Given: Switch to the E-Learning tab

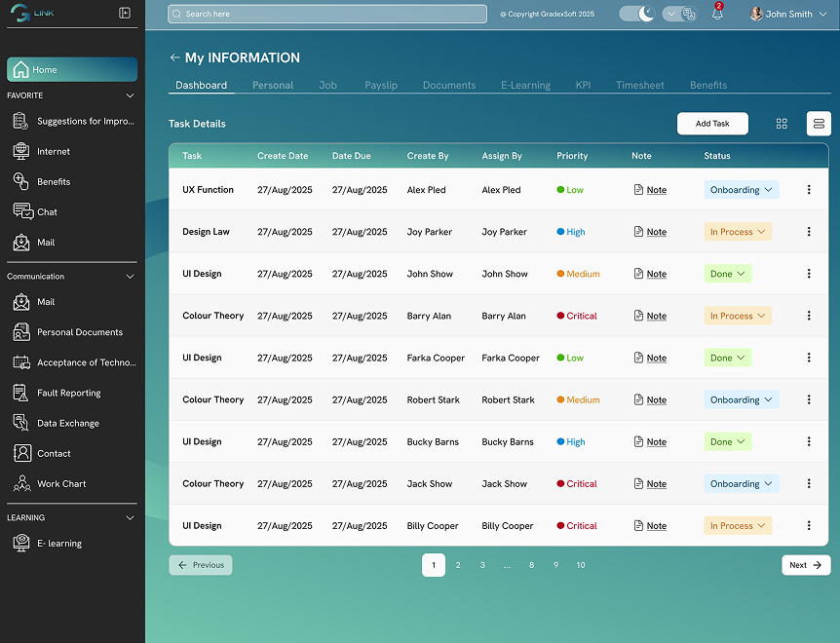Looking at the screenshot, I should (x=525, y=85).
